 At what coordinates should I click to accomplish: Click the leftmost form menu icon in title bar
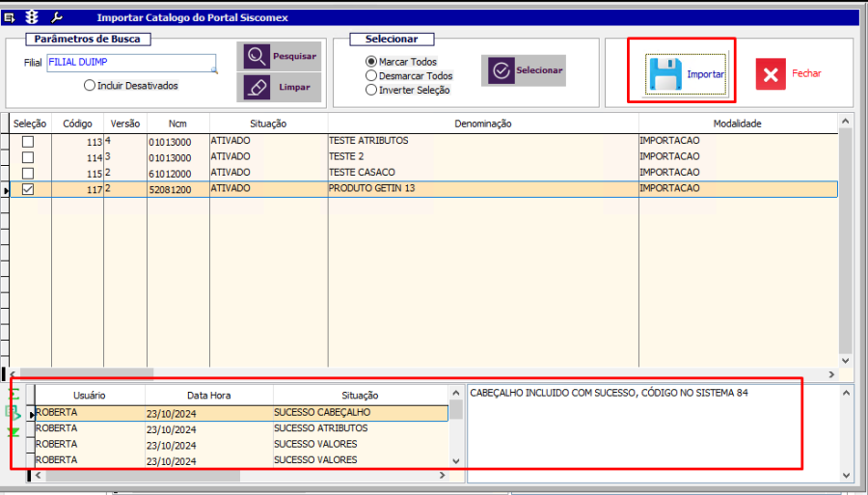pyautogui.click(x=11, y=17)
